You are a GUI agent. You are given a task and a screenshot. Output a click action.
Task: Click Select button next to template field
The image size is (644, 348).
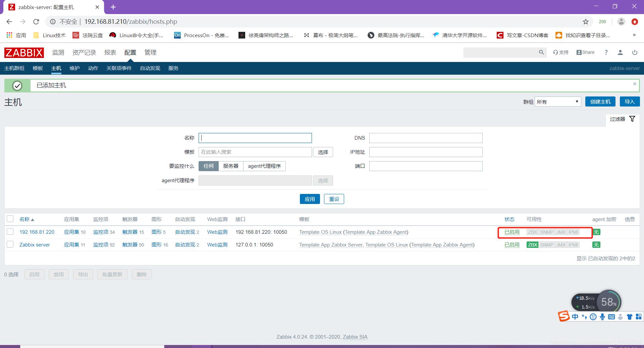(323, 152)
